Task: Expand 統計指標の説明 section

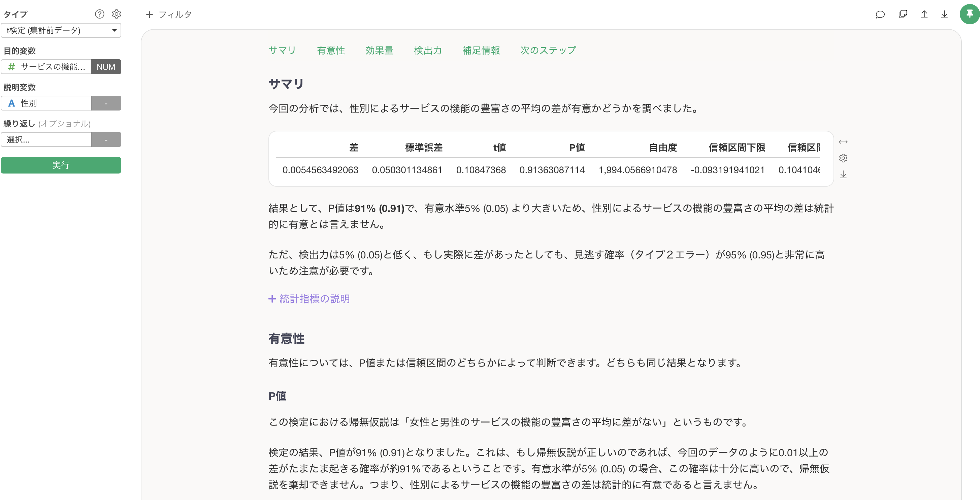Action: tap(309, 299)
